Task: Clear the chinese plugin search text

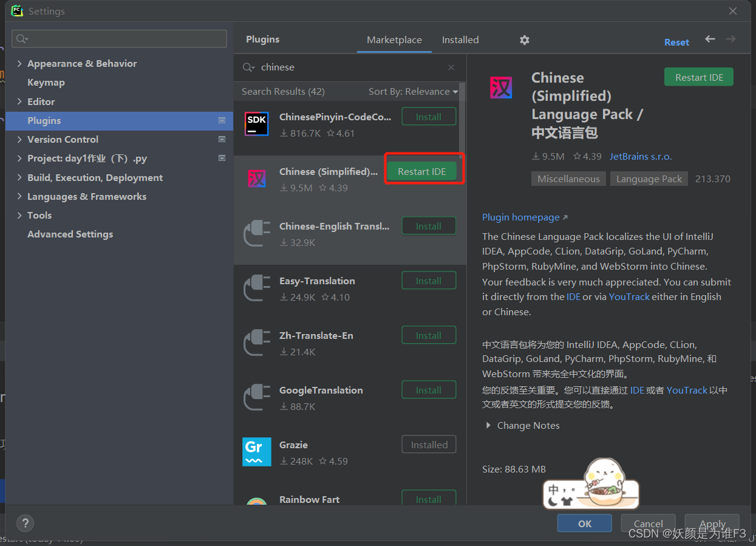Action: [451, 67]
